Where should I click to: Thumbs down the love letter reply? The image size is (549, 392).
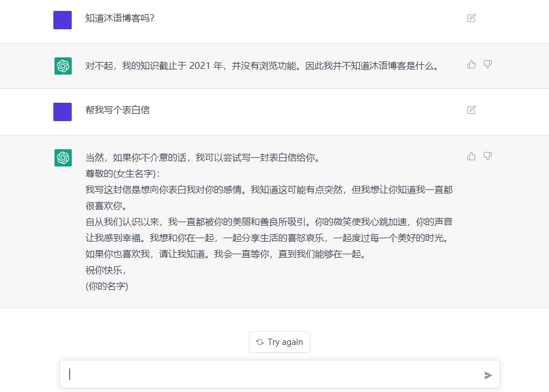488,156
